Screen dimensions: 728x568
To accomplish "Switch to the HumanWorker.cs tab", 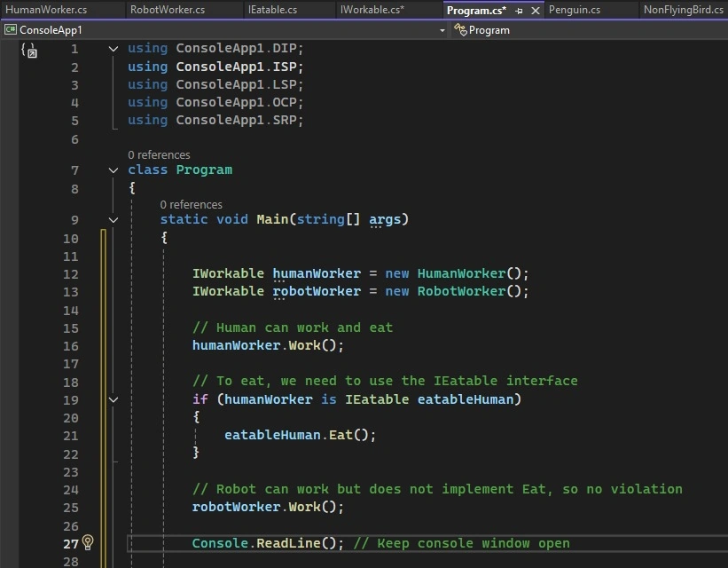I will tap(46, 10).
